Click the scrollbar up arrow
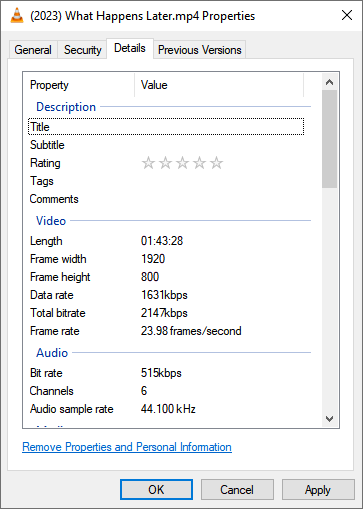Image resolution: width=363 pixels, height=509 pixels. click(x=329, y=82)
